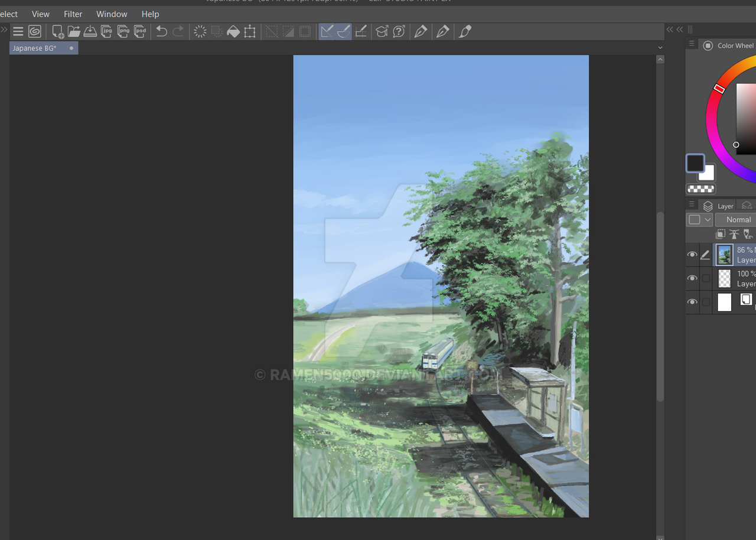
Task: Switch to the tab beside the Layer tab
Action: point(747,206)
